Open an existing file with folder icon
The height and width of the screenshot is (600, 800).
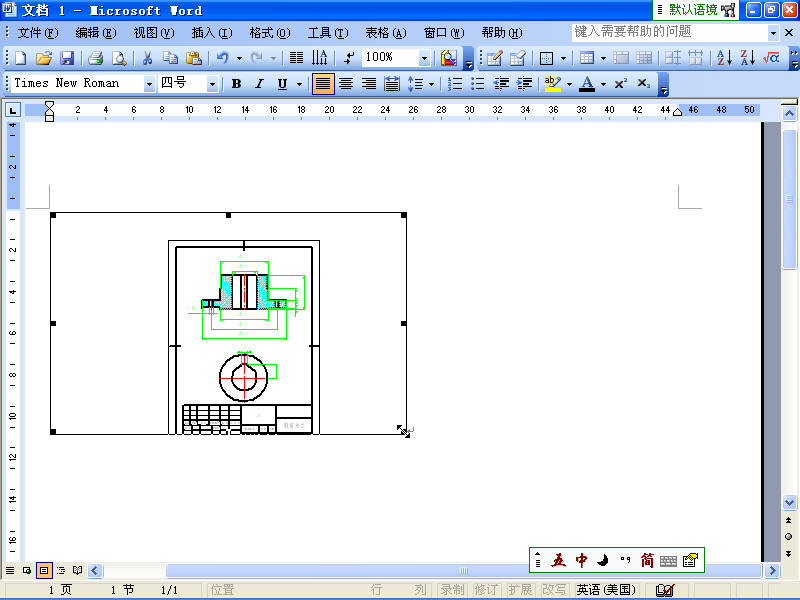(x=44, y=58)
